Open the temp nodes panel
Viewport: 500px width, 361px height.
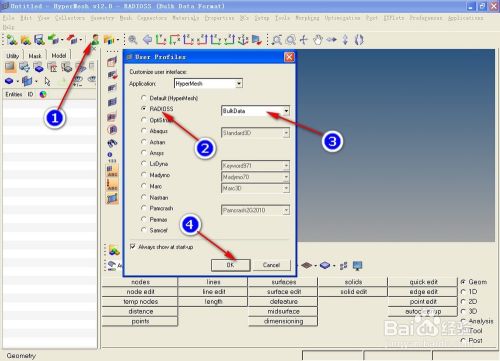pos(140,302)
